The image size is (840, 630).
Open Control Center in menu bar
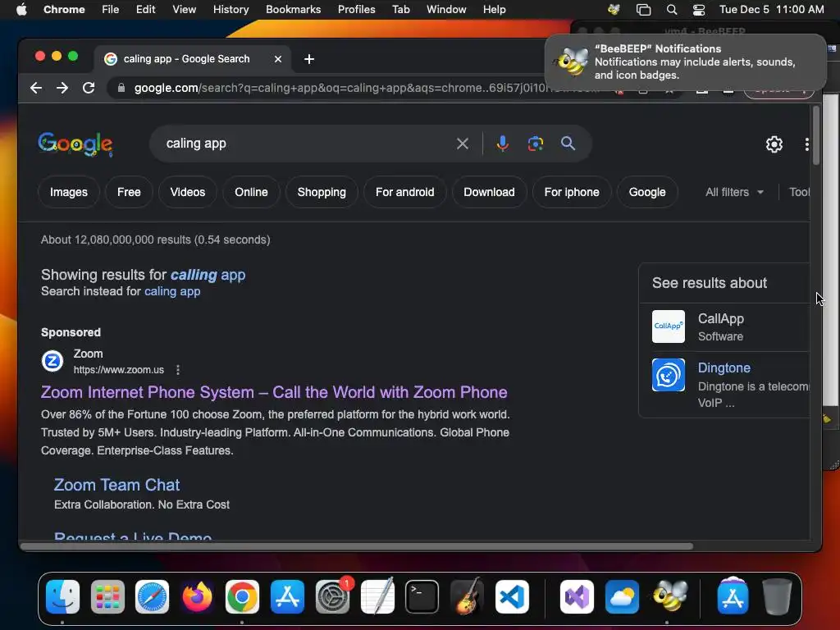(699, 10)
